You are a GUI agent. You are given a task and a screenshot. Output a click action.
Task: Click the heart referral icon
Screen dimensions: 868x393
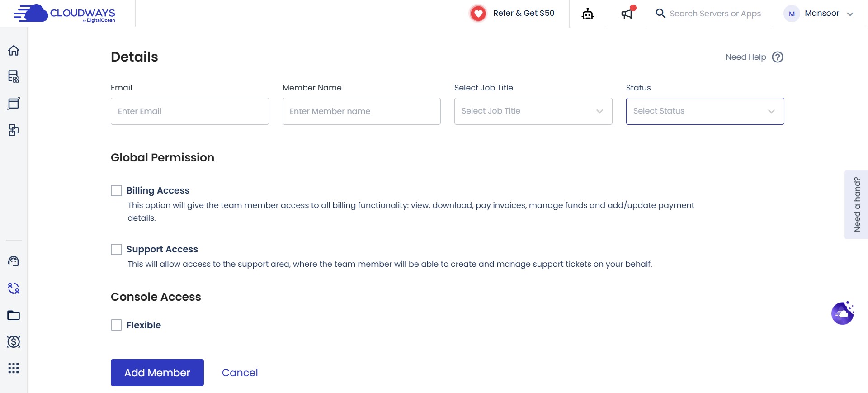478,14
